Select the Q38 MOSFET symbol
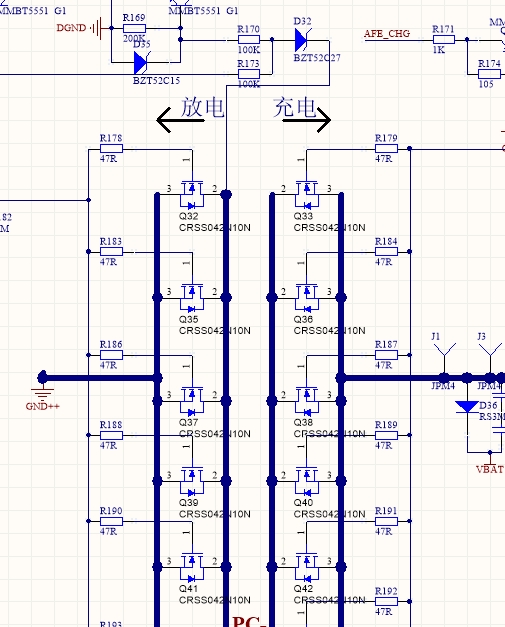This screenshot has height=627, width=505. [307, 401]
